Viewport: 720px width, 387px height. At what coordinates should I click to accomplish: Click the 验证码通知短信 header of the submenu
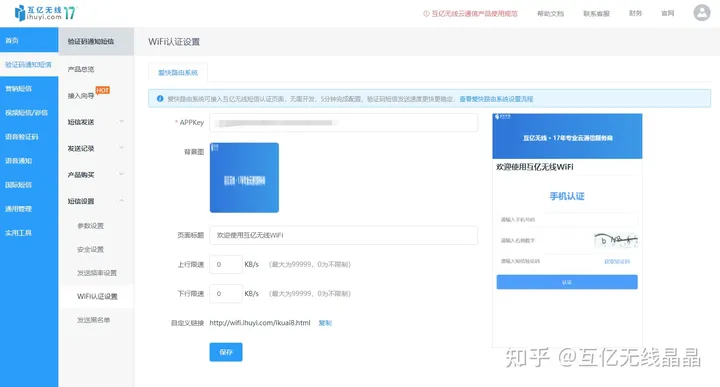click(x=96, y=41)
